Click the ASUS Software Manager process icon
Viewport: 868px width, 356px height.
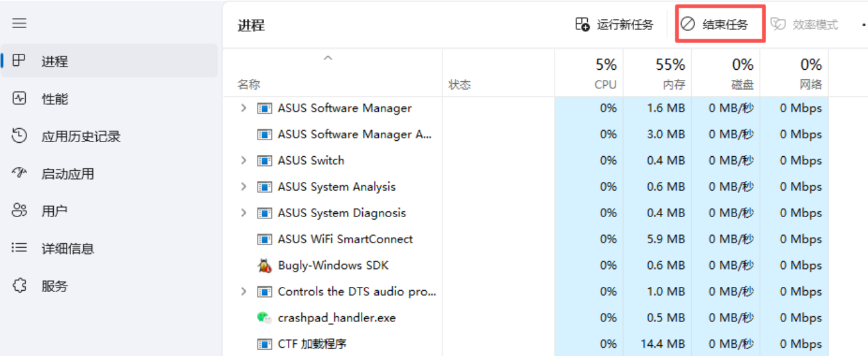click(264, 108)
